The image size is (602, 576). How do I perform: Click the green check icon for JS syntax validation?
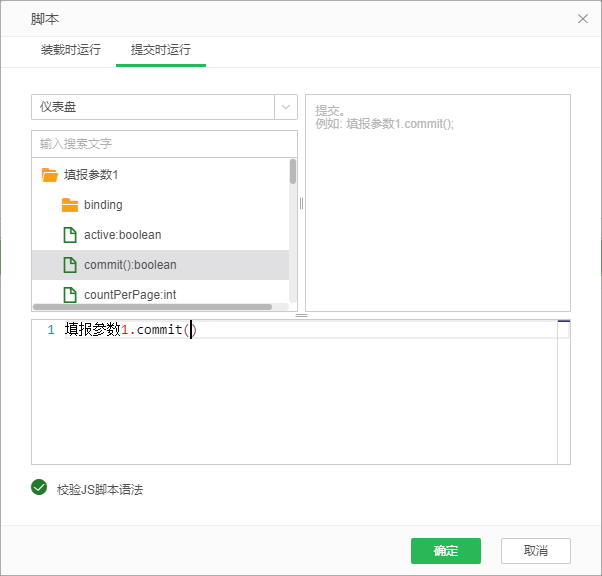click(x=39, y=488)
